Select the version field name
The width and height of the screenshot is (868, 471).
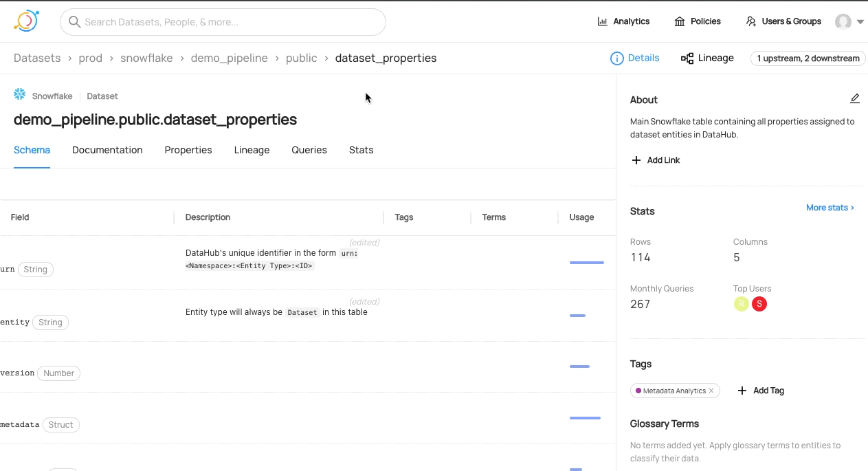coord(17,373)
